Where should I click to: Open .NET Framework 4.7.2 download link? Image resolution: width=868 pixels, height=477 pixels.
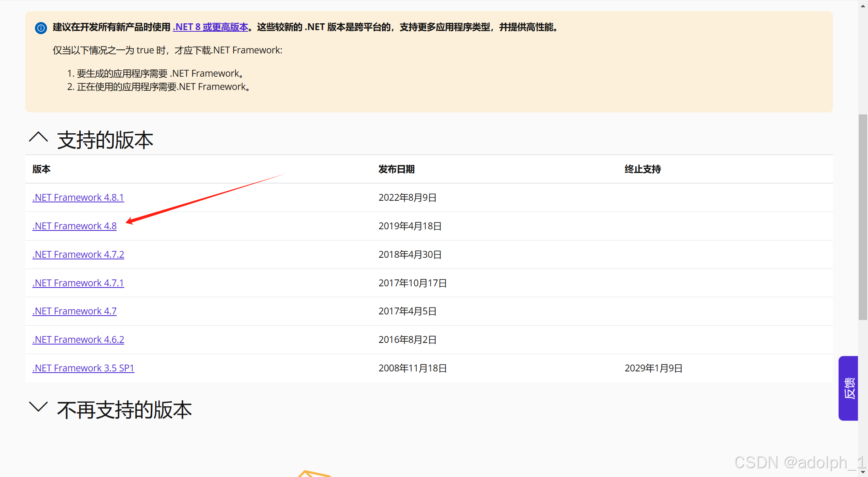pos(78,255)
